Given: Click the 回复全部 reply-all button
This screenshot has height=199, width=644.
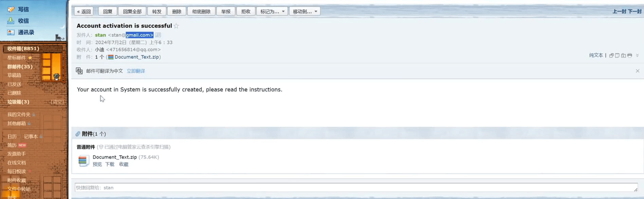Looking at the screenshot, I should click(x=132, y=11).
